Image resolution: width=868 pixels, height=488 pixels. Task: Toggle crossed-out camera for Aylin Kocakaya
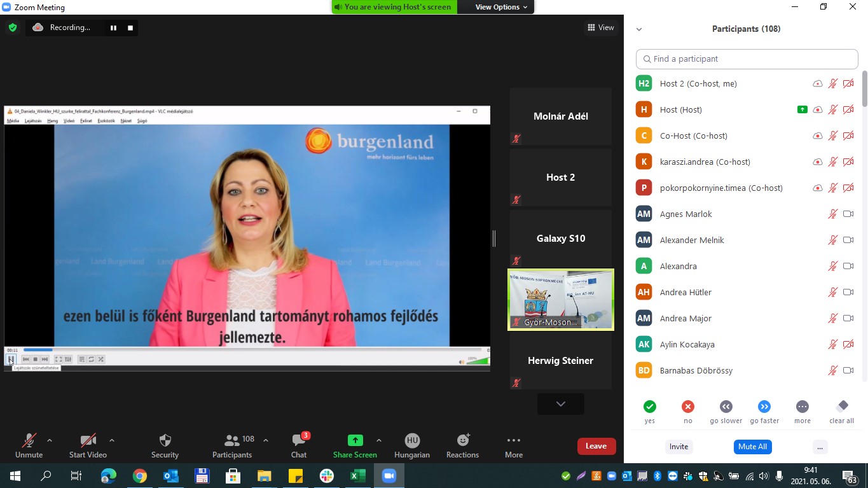coord(848,344)
